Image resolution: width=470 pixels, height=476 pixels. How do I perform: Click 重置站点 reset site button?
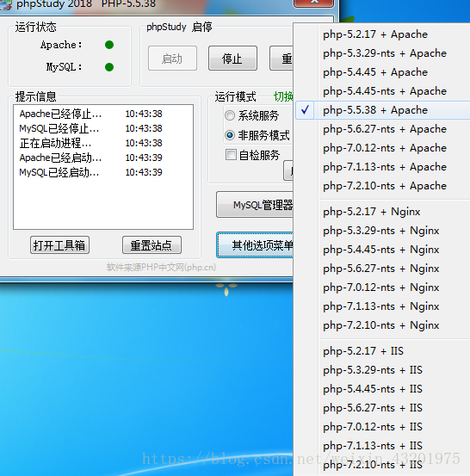coord(152,245)
